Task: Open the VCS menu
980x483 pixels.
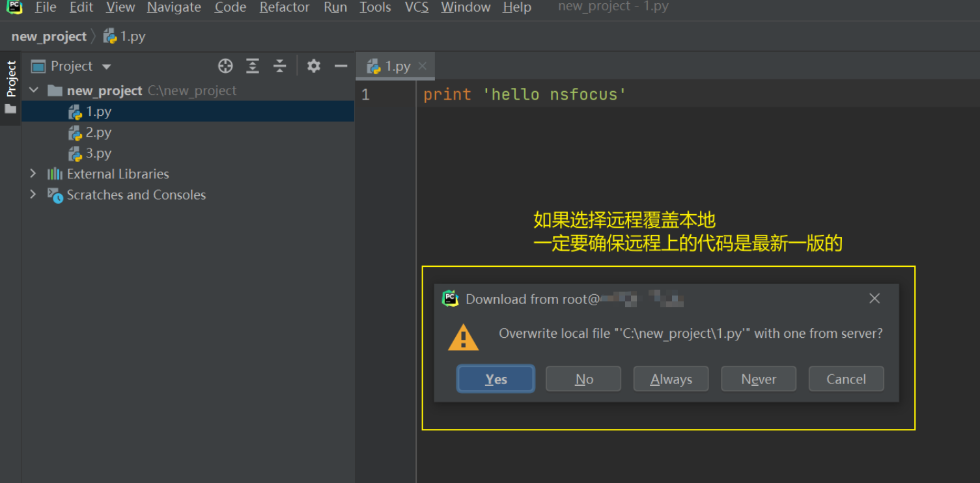Action: (x=417, y=8)
